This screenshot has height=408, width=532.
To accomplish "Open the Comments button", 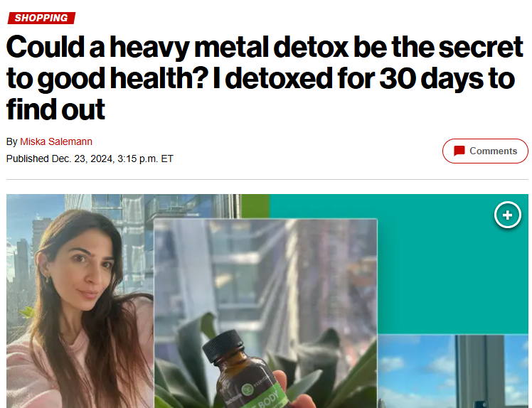I will point(485,151).
